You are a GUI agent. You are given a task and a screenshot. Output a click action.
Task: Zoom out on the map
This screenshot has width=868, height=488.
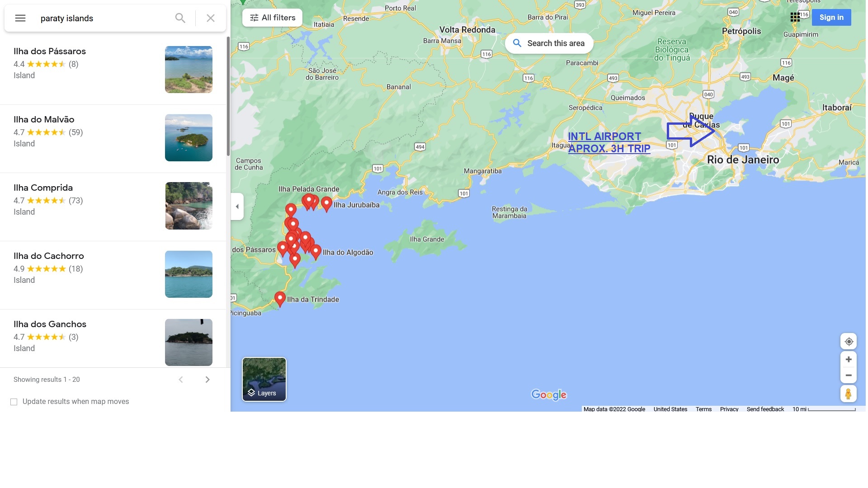(x=849, y=375)
